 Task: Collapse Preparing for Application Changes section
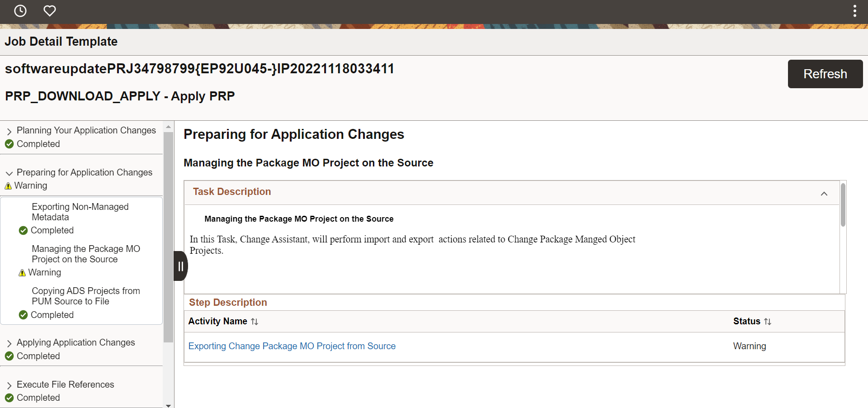pos(9,173)
